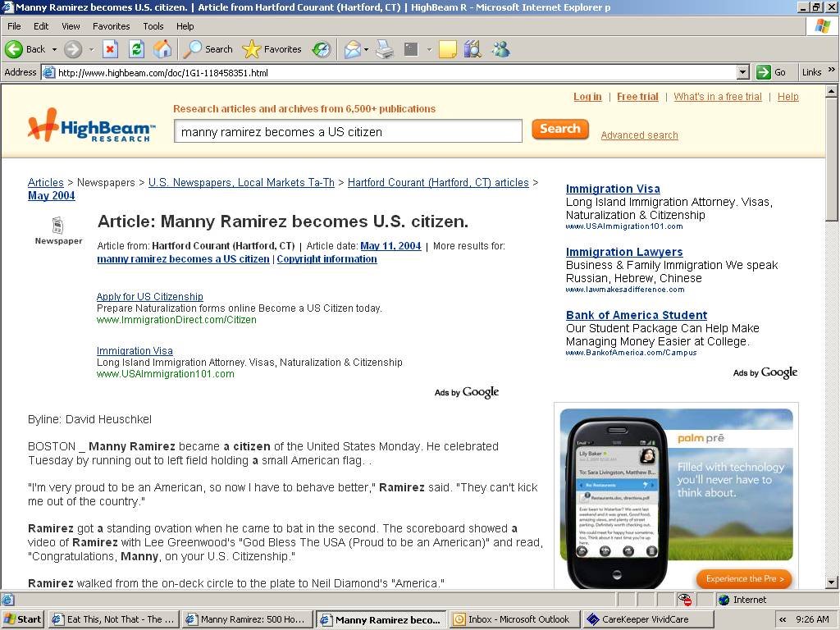Stop loading with the red X icon

click(110, 49)
